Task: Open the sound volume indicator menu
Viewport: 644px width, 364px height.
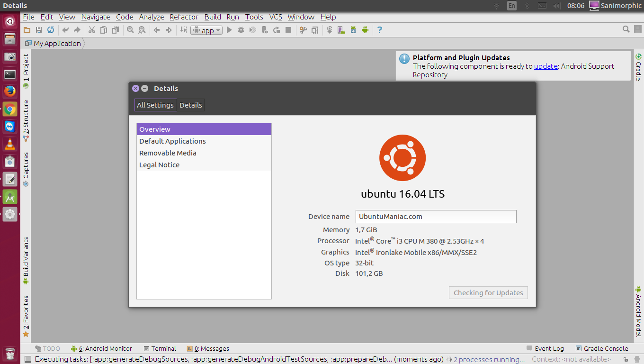Action: 557,6
